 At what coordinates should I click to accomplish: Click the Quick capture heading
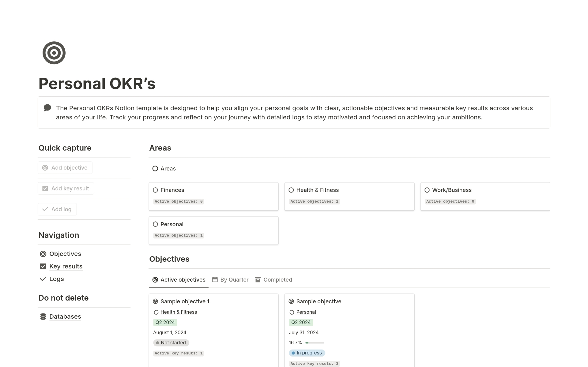(x=65, y=148)
